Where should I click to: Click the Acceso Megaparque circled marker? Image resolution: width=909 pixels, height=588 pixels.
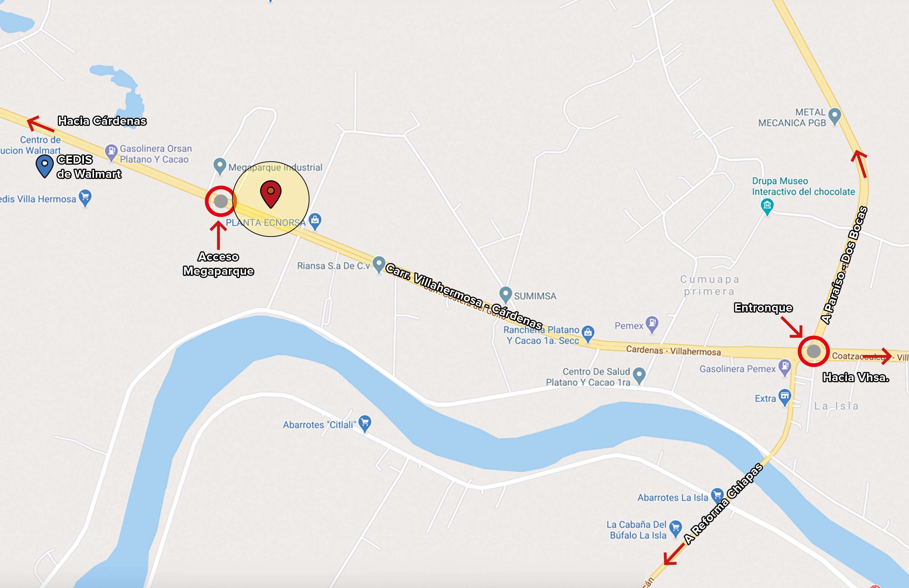coord(220,201)
